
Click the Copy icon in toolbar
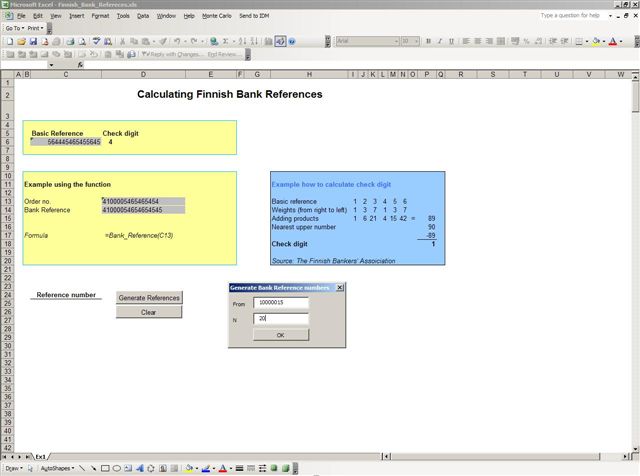133,41
